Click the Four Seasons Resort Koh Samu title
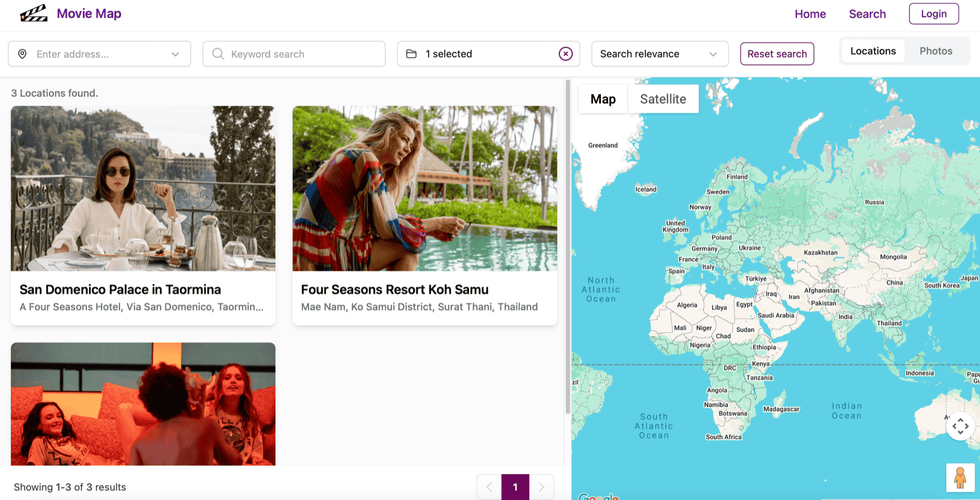 point(394,289)
